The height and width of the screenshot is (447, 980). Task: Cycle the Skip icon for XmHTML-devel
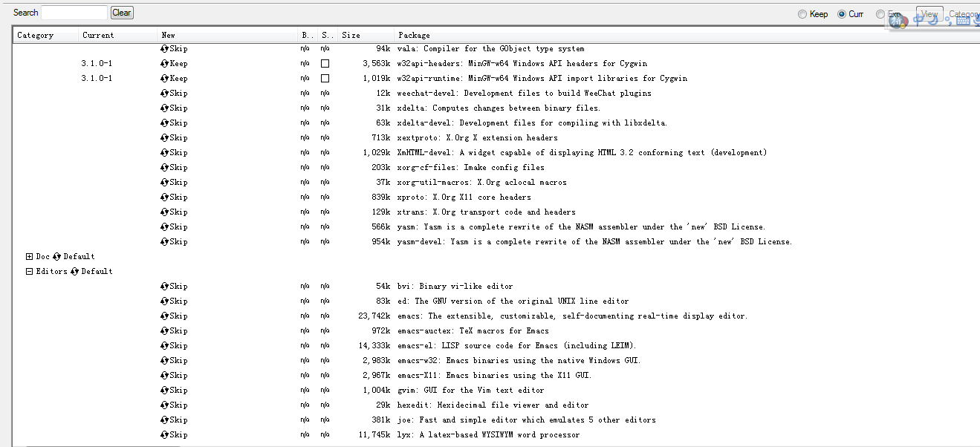coord(164,153)
